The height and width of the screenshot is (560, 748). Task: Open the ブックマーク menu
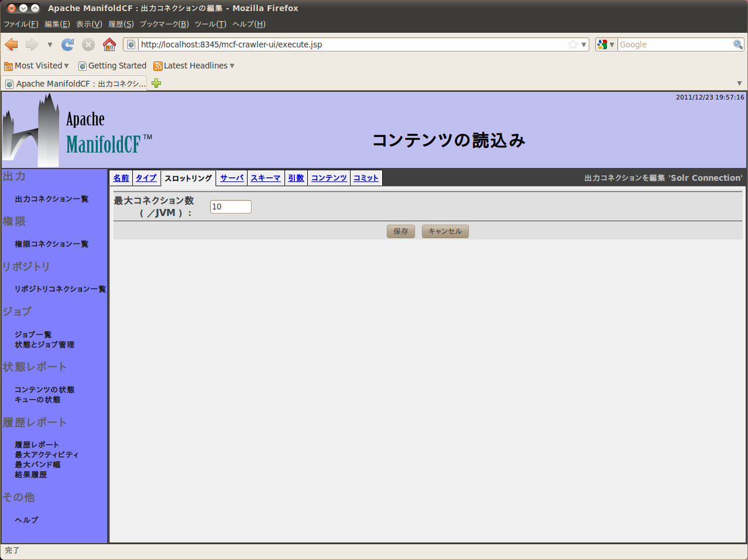(x=164, y=24)
